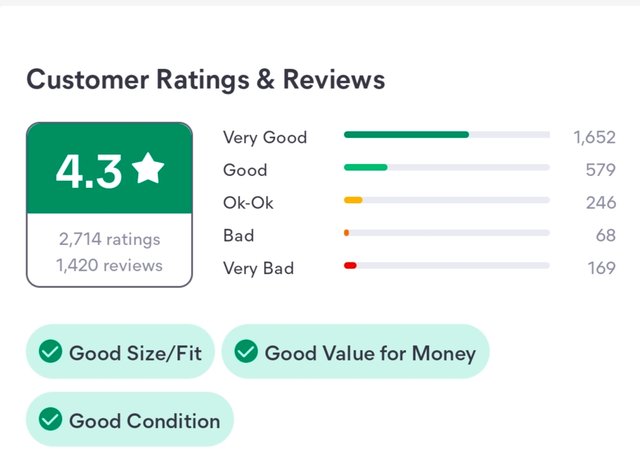Click the orange Bad rating bar

coord(447,233)
